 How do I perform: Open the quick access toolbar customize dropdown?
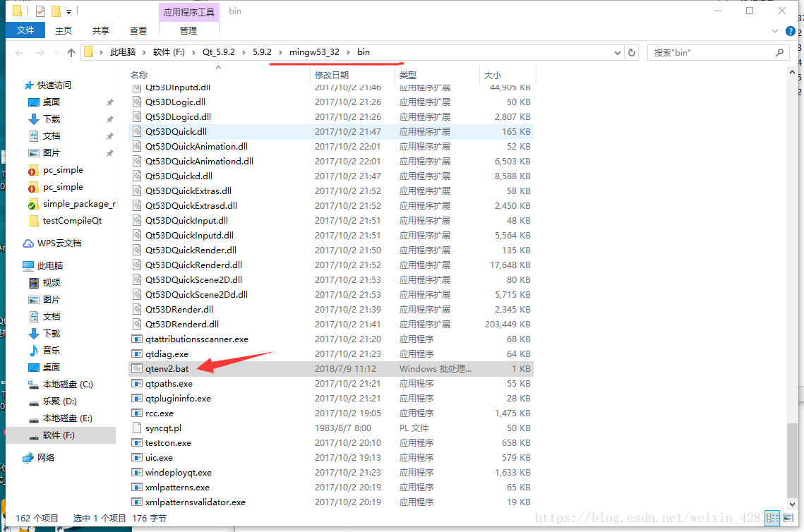tap(68, 11)
